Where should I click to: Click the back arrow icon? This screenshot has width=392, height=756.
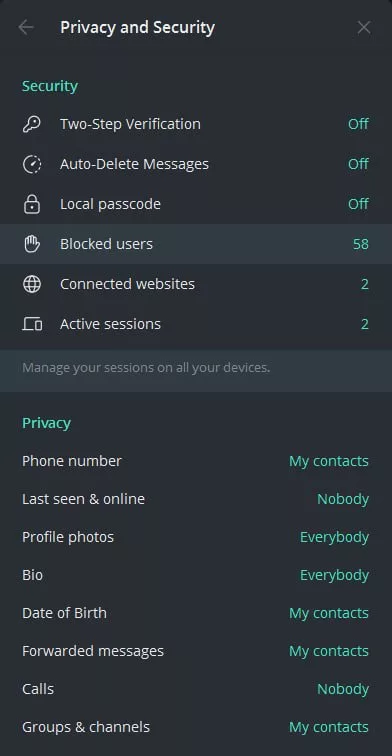pos(26,27)
